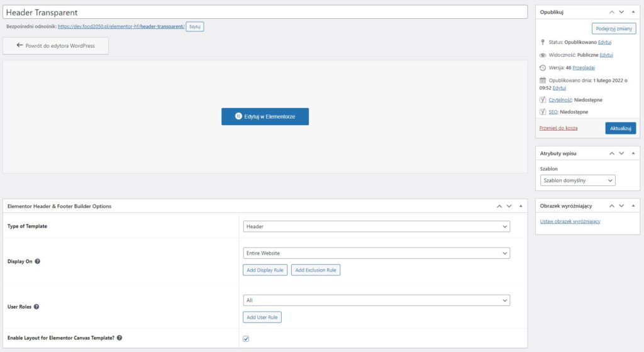Move Atrybuty wpisu panel up
The height and width of the screenshot is (352, 644).
(x=611, y=153)
